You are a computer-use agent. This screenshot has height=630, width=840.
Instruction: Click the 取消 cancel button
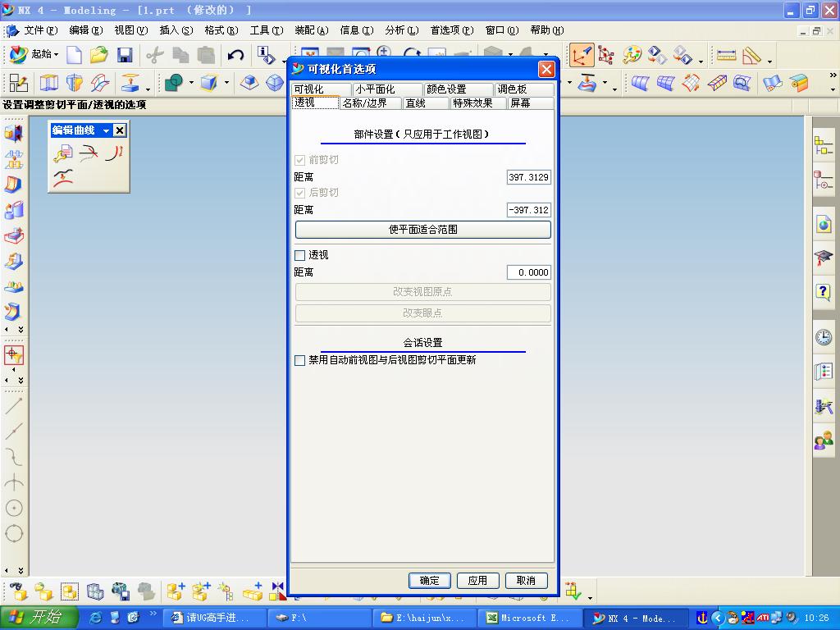coord(526,581)
